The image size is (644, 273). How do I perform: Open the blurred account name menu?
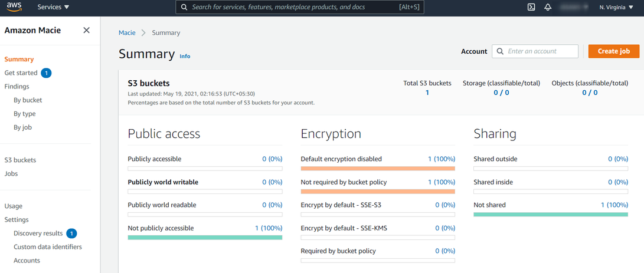pyautogui.click(x=574, y=8)
